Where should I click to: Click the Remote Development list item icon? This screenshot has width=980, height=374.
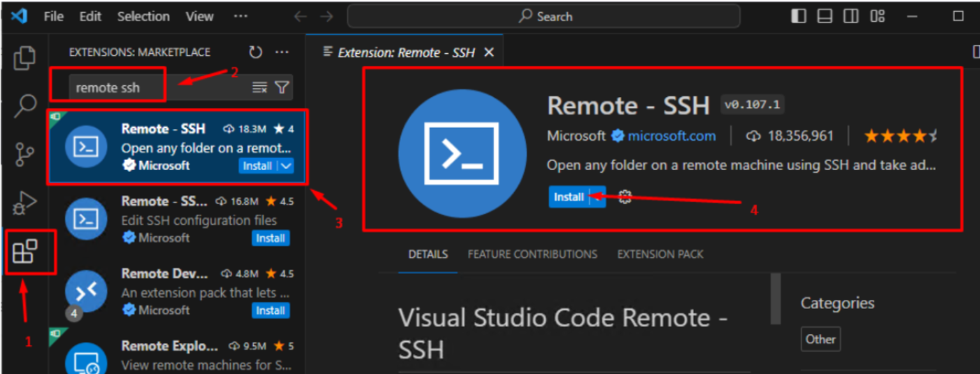[x=85, y=292]
